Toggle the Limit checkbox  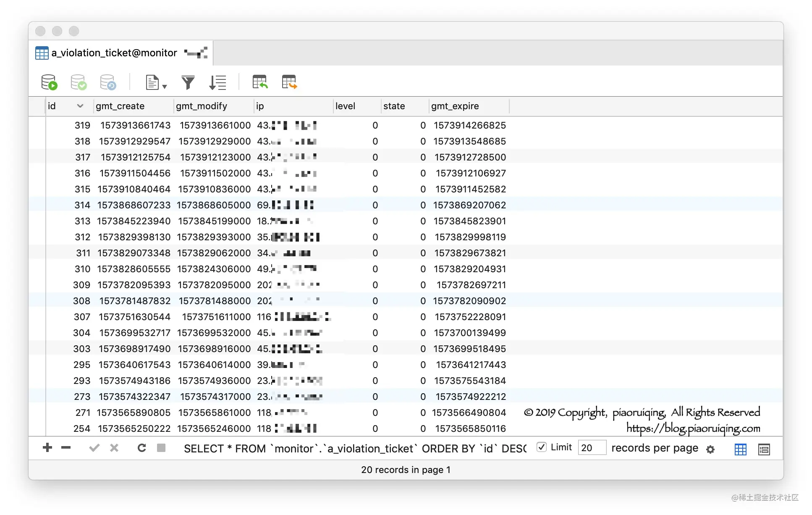(x=542, y=447)
